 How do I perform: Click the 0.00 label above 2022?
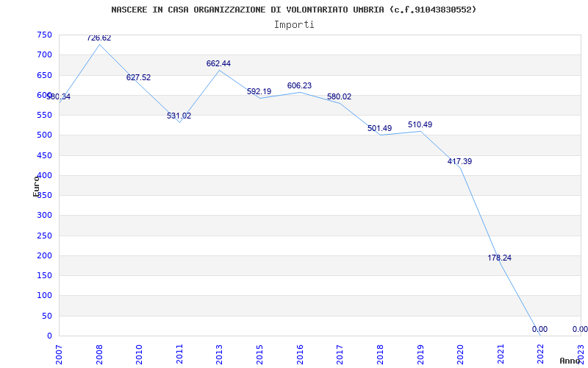(x=539, y=329)
